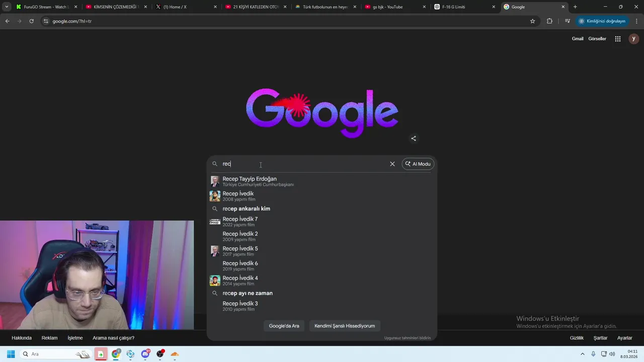
Task: Open the tab search dropdown arrow
Action: click(7, 7)
